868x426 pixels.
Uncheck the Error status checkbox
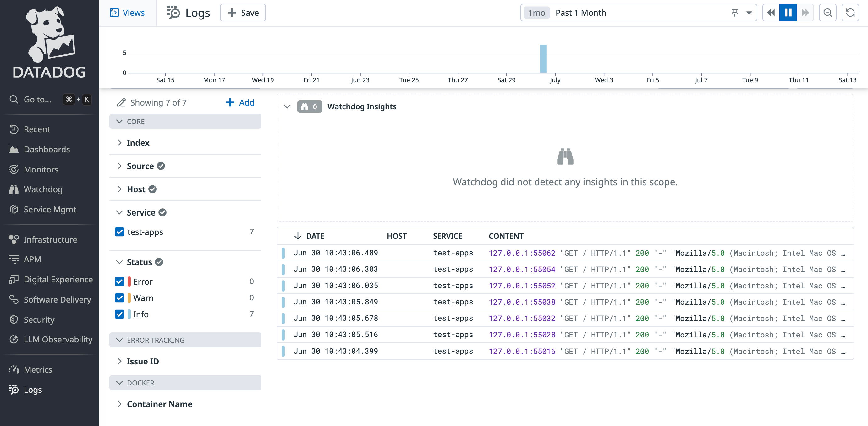tap(119, 281)
